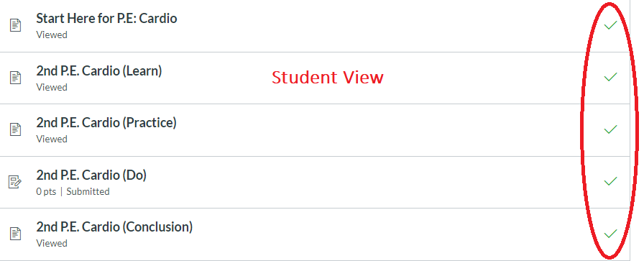Click Viewed status under Cardio (Learn)
644x261 pixels.
(52, 87)
